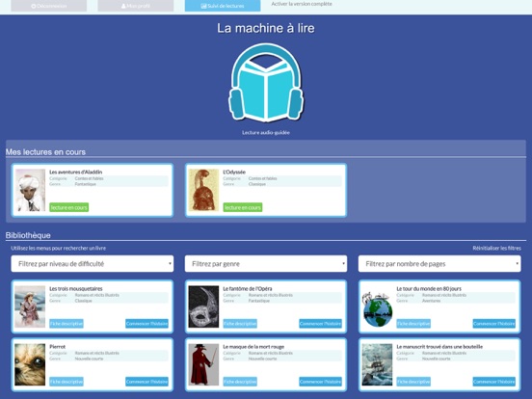Click the Le fantôme de l'Opéra title
Image resolution: width=532 pixels, height=399 pixels.
(x=248, y=289)
